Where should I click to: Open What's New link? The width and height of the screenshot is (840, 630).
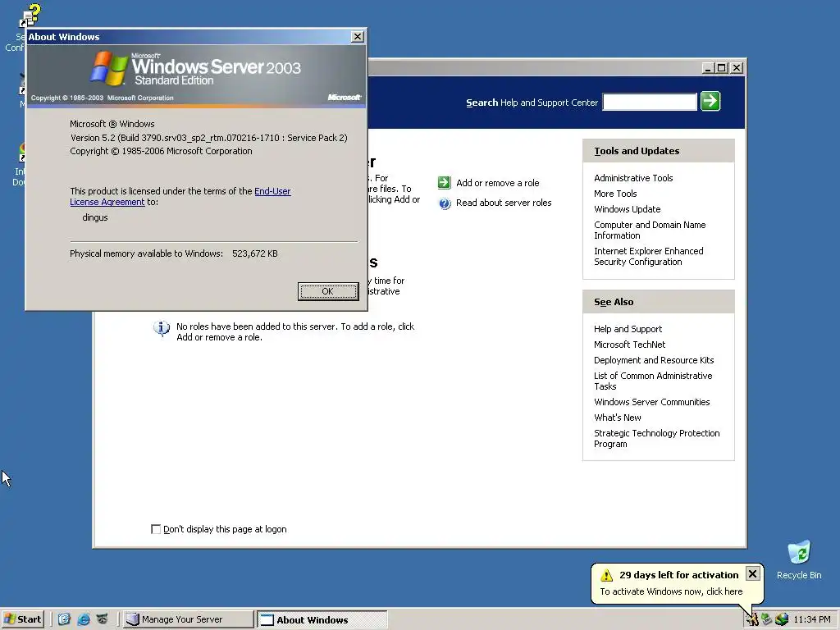click(x=617, y=418)
